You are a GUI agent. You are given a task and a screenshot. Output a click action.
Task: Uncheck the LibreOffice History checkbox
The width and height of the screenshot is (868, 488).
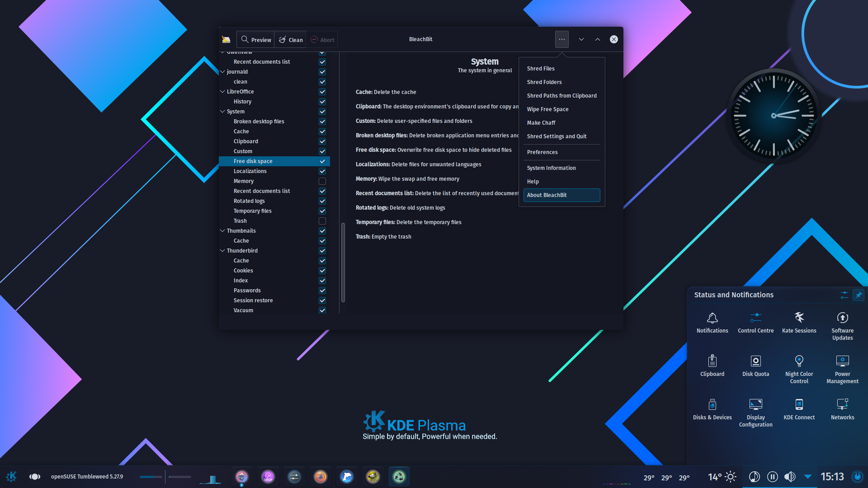pos(322,102)
